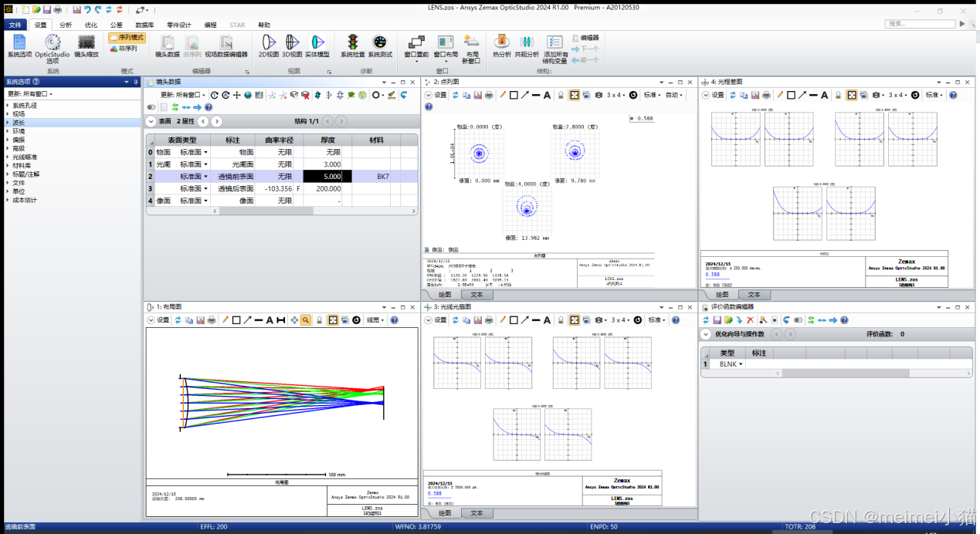Toggle lock icon in 点列图 toolbar
980x534 pixels.
click(561, 95)
